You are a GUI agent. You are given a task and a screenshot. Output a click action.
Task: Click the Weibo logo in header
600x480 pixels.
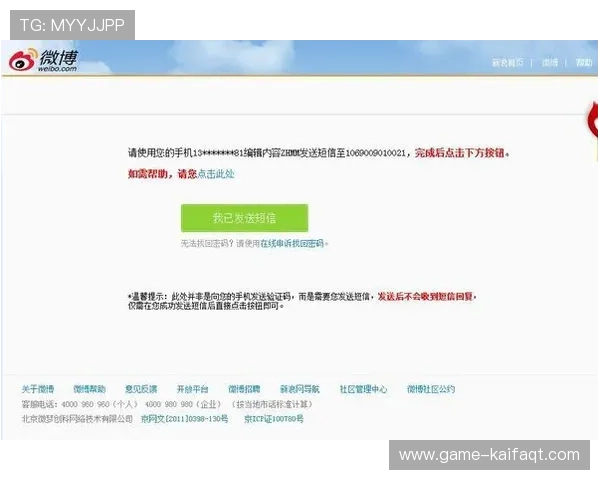(43, 60)
